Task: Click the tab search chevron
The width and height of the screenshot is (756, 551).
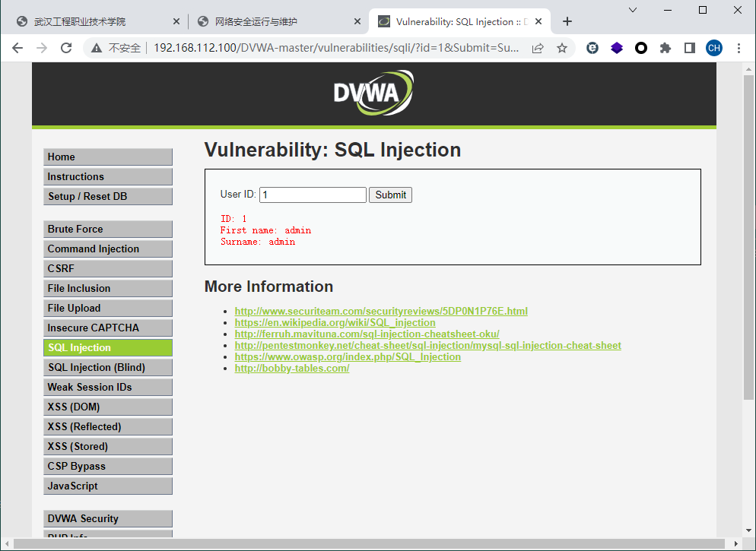Action: tap(633, 9)
